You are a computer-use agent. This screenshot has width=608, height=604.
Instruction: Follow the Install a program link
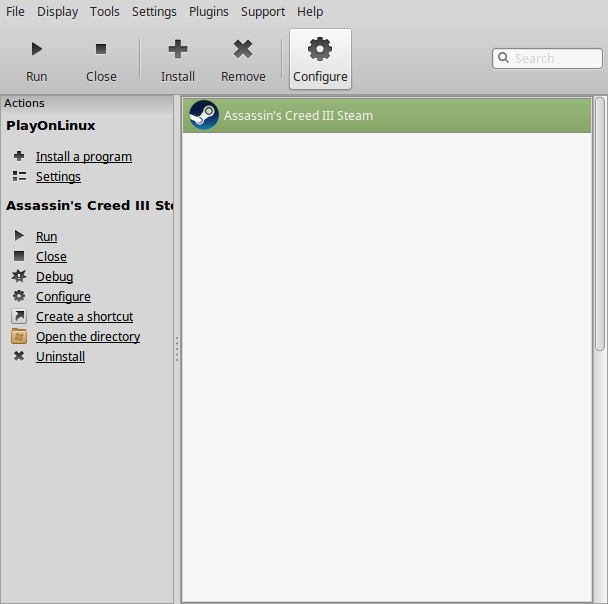click(x=84, y=157)
